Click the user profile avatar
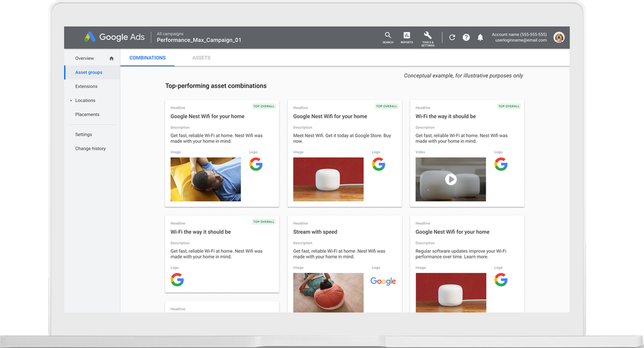This screenshot has height=348, width=644. (x=559, y=37)
